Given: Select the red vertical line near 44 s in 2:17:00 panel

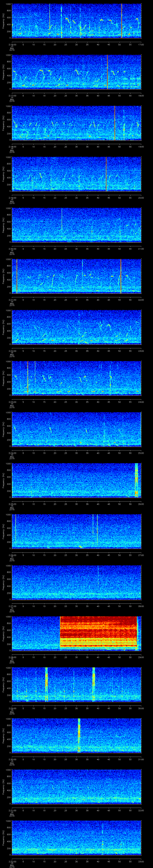Looking at the screenshot, I should pyautogui.click(x=107, y=72).
